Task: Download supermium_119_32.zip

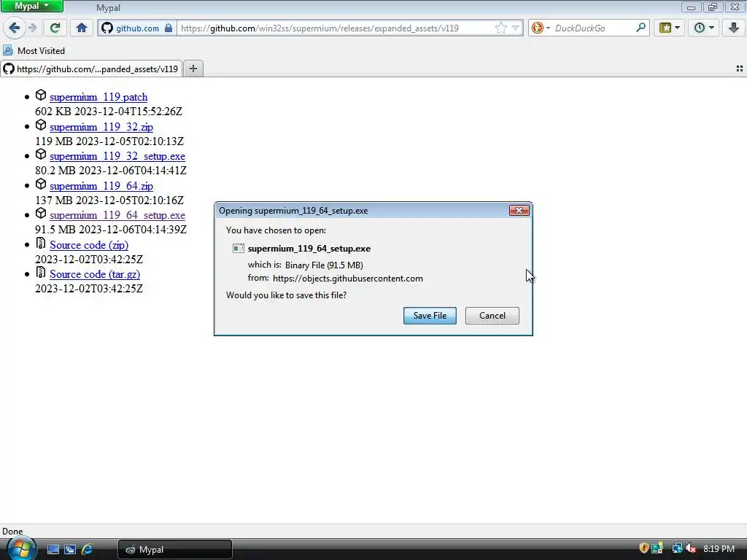Action: coord(101,127)
